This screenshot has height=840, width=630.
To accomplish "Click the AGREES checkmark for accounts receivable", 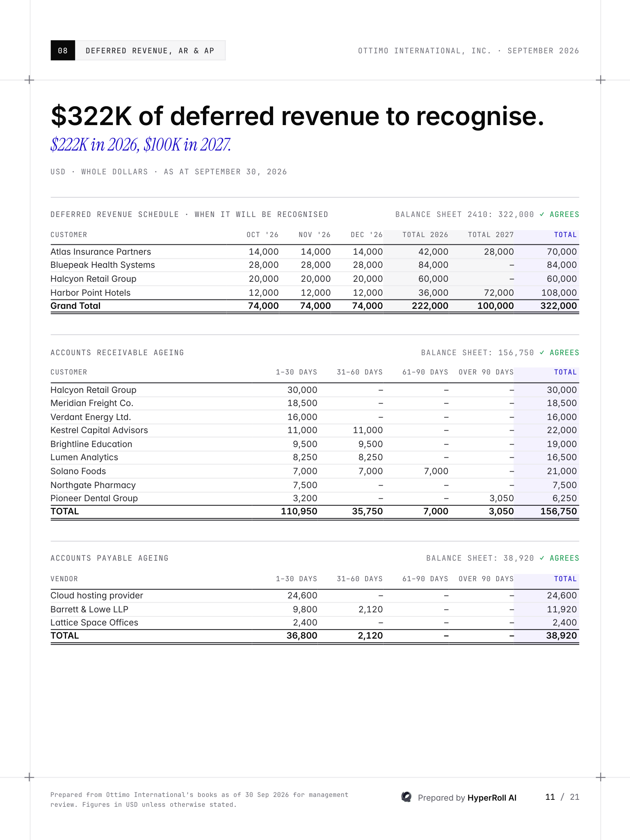I will [x=542, y=353].
